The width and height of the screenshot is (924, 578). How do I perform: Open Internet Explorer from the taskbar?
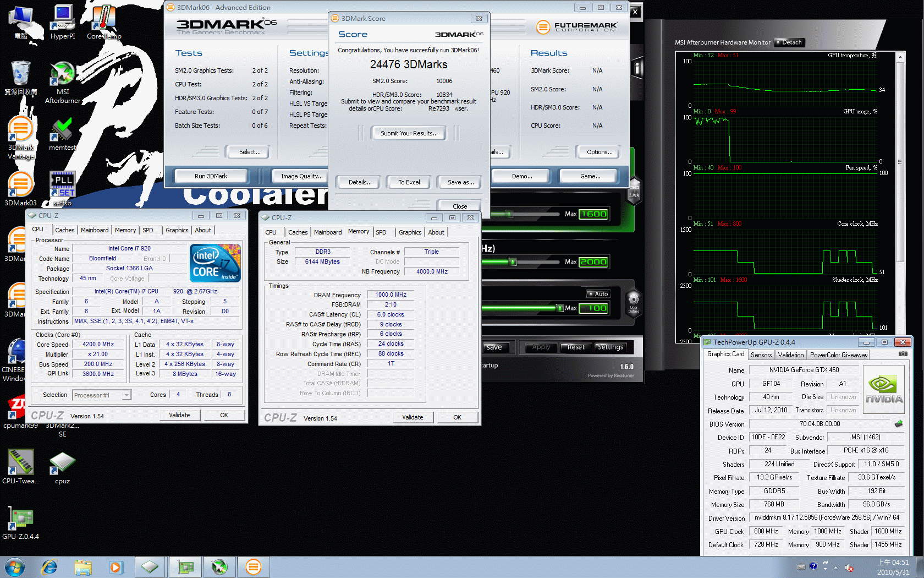tap(50, 566)
